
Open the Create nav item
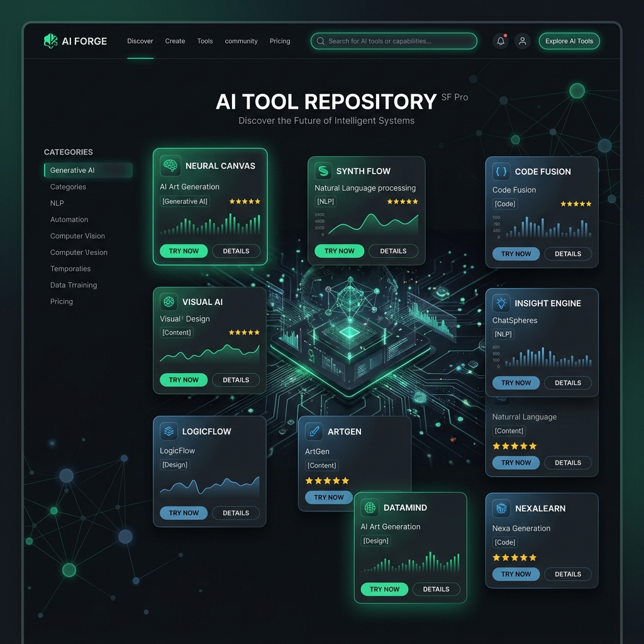pos(175,41)
